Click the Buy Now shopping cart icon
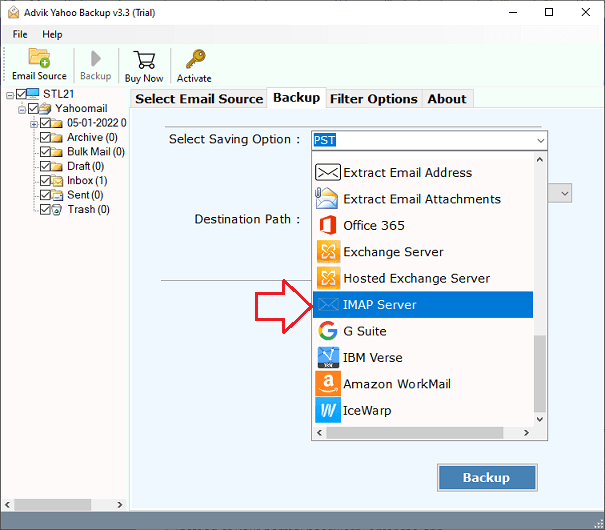This screenshot has width=605, height=530. pos(144,59)
